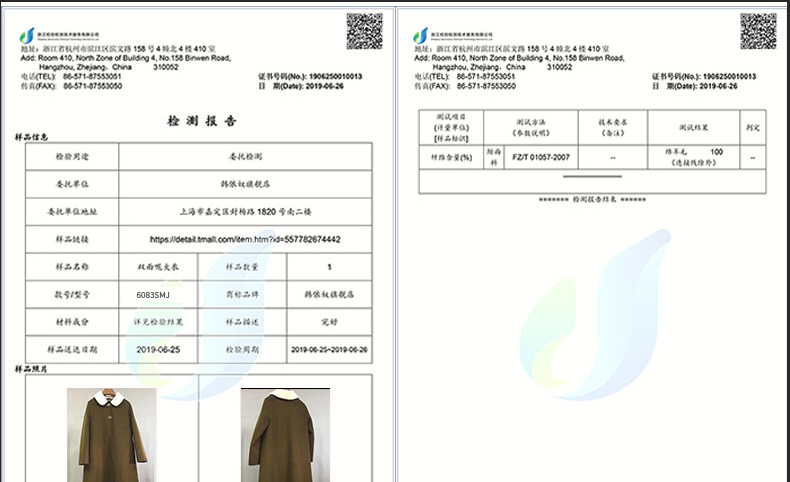
Task: Click the company logo atop the left page
Action: pyautogui.click(x=26, y=36)
